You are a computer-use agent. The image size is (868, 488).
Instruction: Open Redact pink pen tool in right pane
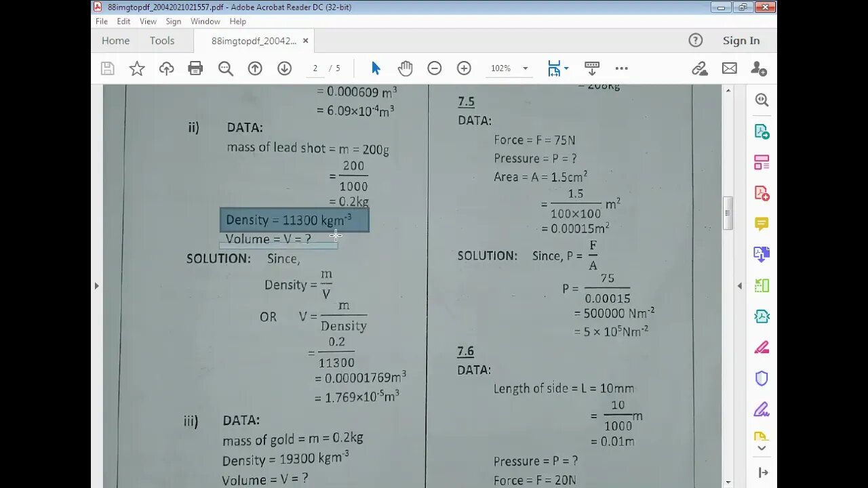coord(762,348)
